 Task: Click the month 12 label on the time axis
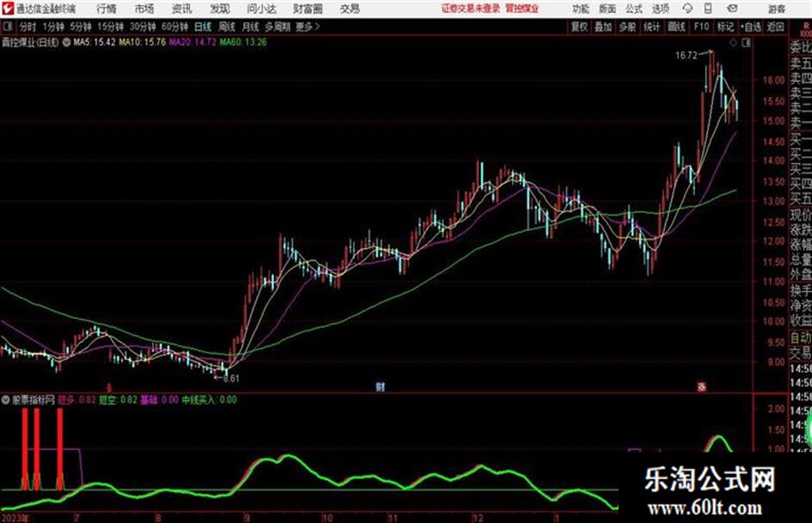pyautogui.click(x=478, y=518)
